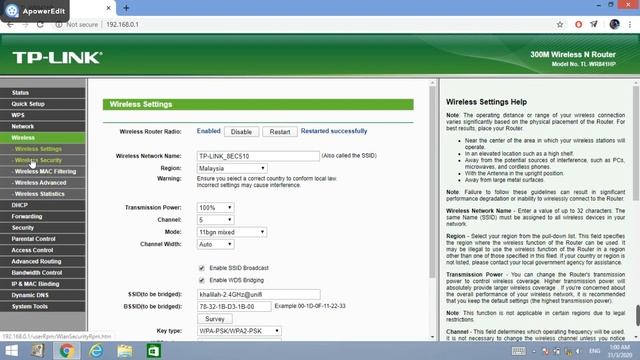Click the browser back arrow

pos(10,24)
